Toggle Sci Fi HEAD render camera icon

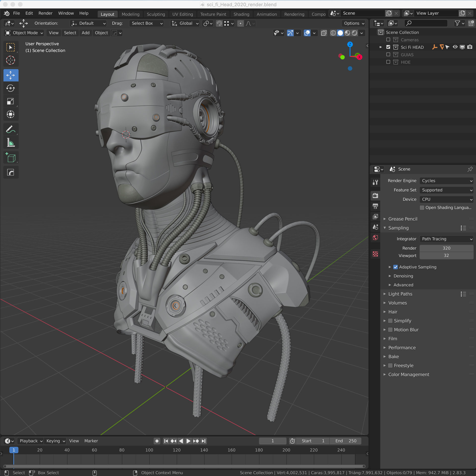[470, 47]
